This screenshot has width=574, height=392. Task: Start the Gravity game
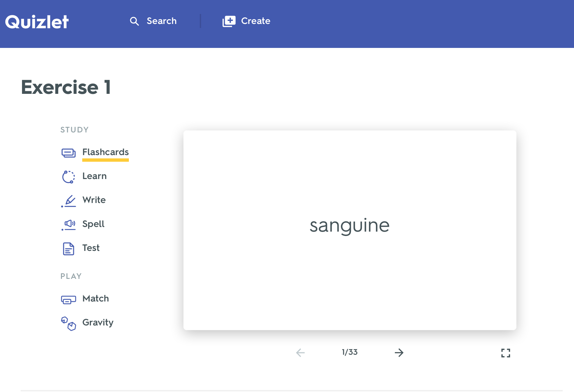coord(98,322)
